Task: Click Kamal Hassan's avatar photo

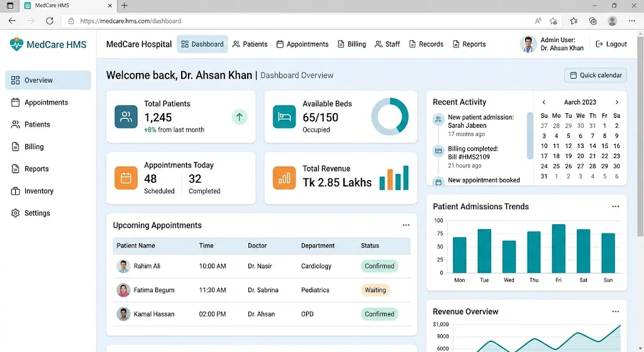Action: pos(123,314)
